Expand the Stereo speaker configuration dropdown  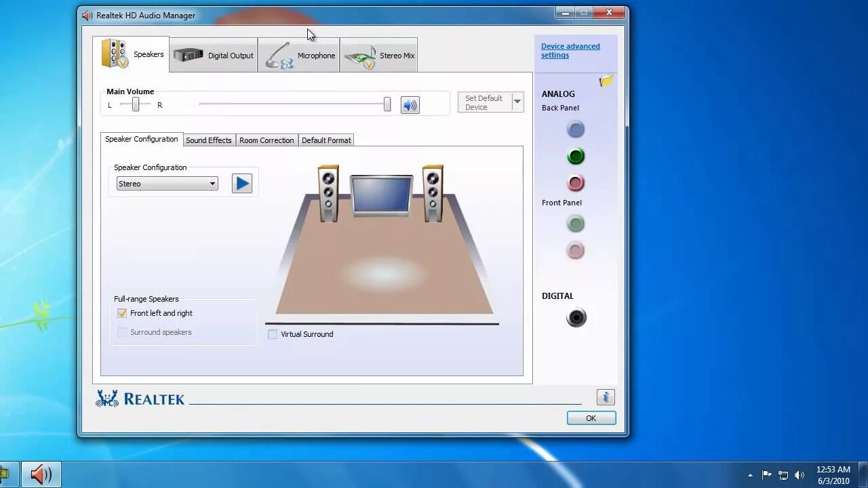pos(167,184)
